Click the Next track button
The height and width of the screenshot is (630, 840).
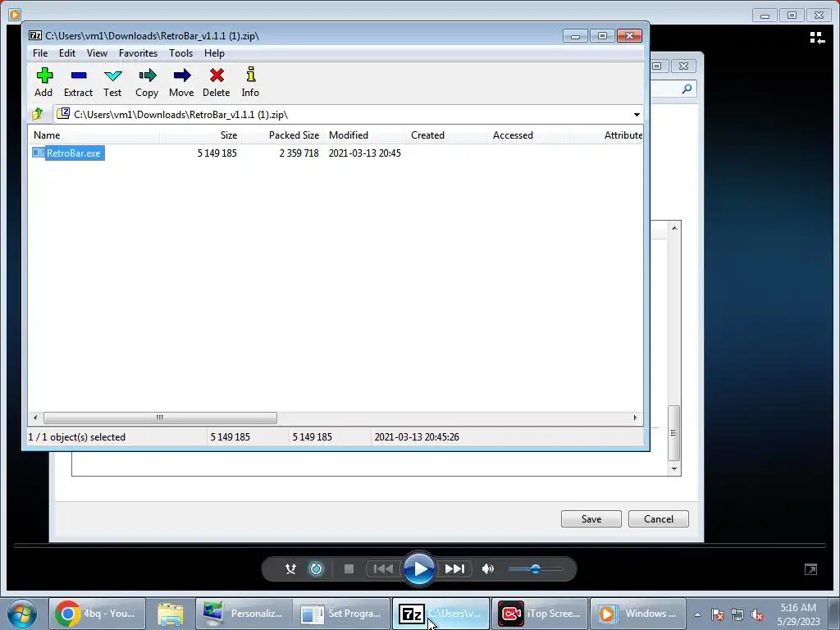(x=454, y=569)
